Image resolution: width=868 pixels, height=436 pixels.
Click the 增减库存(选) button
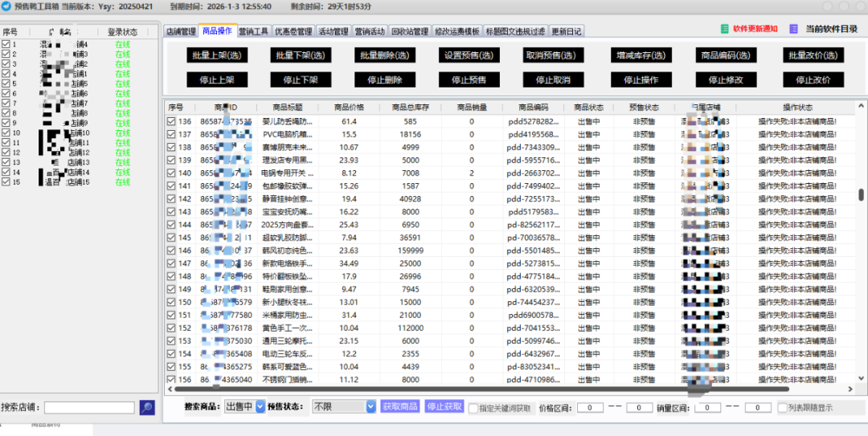coord(641,55)
